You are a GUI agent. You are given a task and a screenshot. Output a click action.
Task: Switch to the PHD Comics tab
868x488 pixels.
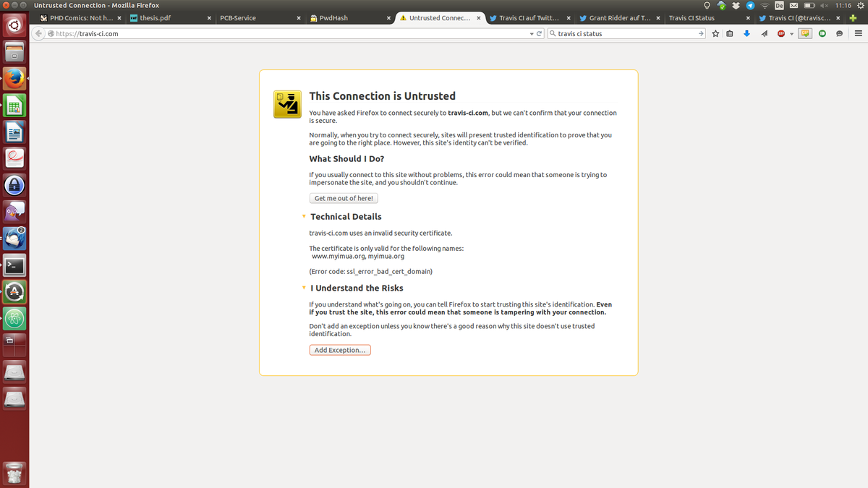[x=81, y=18]
